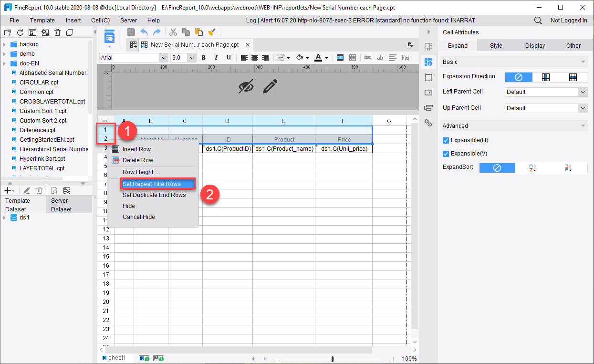Center-align the cell text
The image size is (594, 364).
255,58
